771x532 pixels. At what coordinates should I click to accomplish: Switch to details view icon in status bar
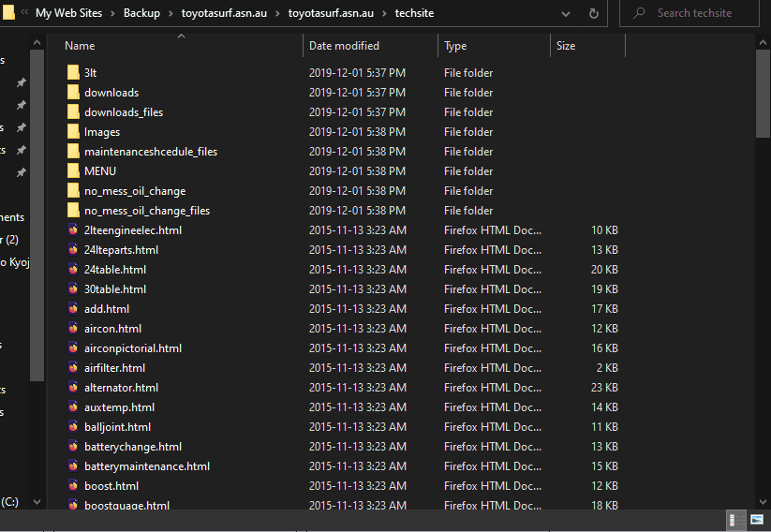click(x=736, y=520)
